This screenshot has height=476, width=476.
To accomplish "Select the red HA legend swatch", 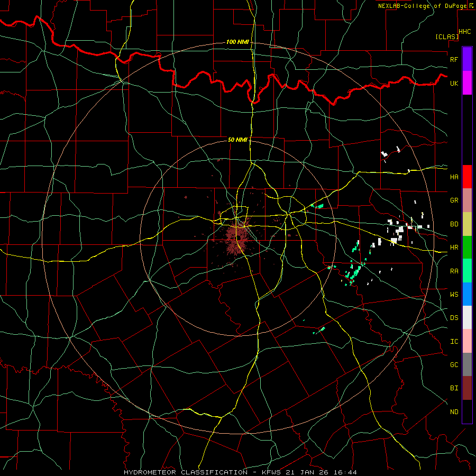I will [x=467, y=177].
